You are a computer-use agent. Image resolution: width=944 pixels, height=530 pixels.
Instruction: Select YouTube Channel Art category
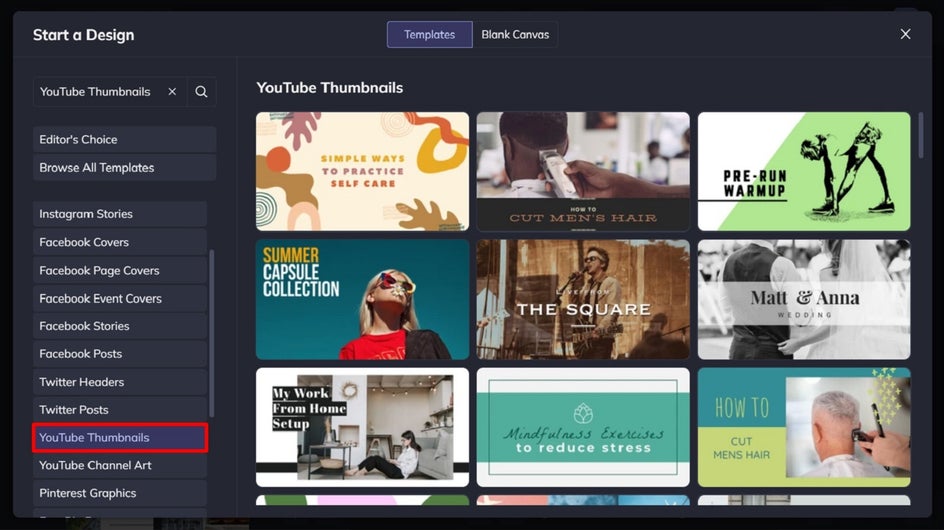pyautogui.click(x=119, y=466)
